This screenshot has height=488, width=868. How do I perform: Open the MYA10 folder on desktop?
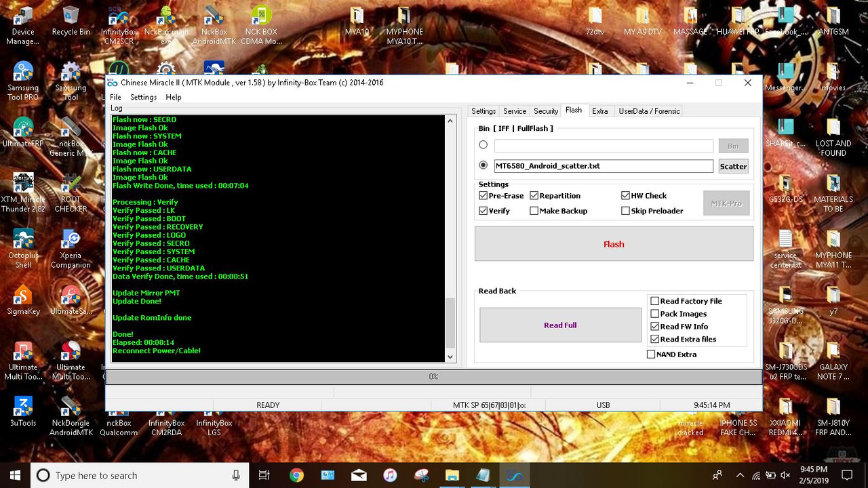[x=357, y=21]
